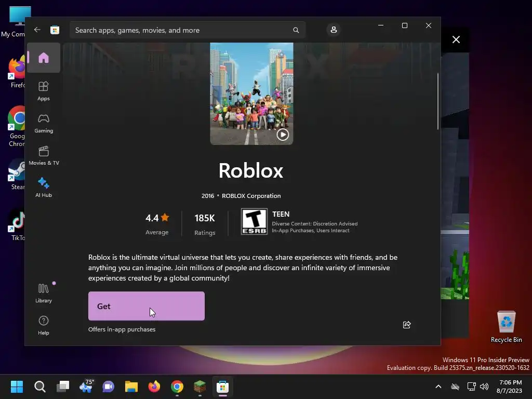Click ROBLOX Corporation publisher link
The width and height of the screenshot is (532, 399).
click(251, 196)
